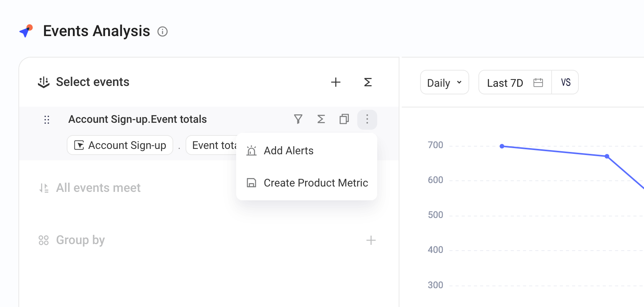Toggle the three-dot more options menu

pos(367,119)
